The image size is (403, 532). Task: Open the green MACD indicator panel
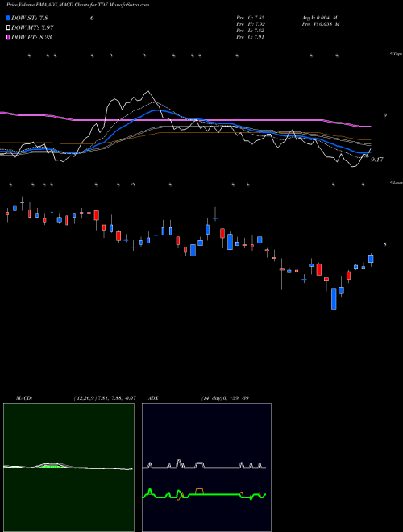click(69, 468)
